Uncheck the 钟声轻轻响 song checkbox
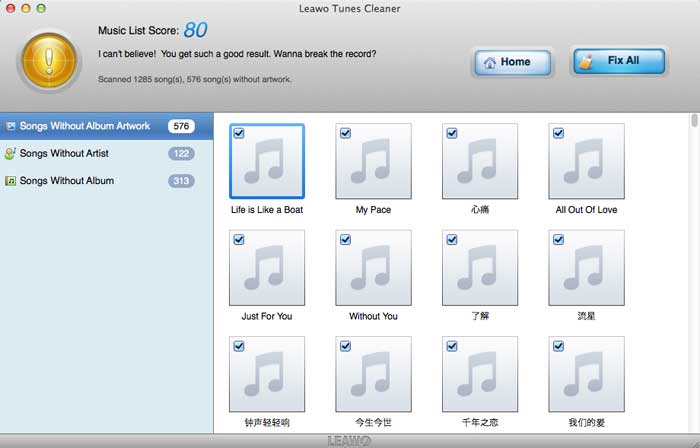 click(239, 346)
